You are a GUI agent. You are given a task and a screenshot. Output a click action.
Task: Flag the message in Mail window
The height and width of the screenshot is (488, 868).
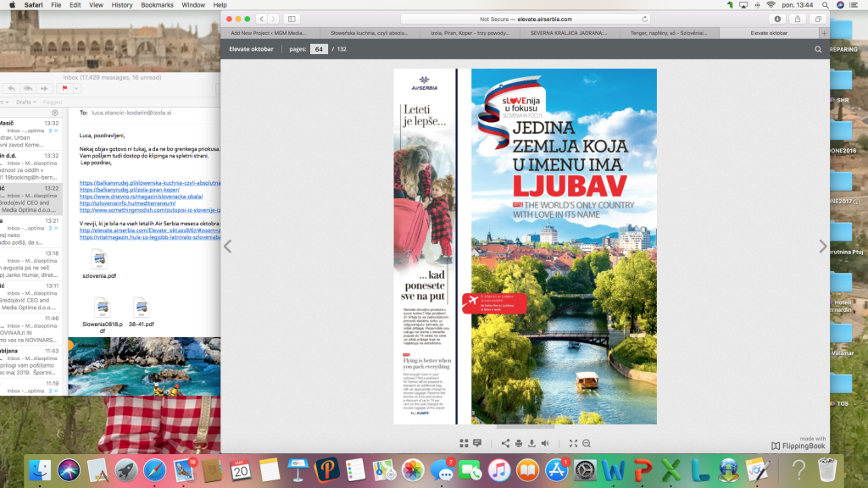(x=64, y=88)
